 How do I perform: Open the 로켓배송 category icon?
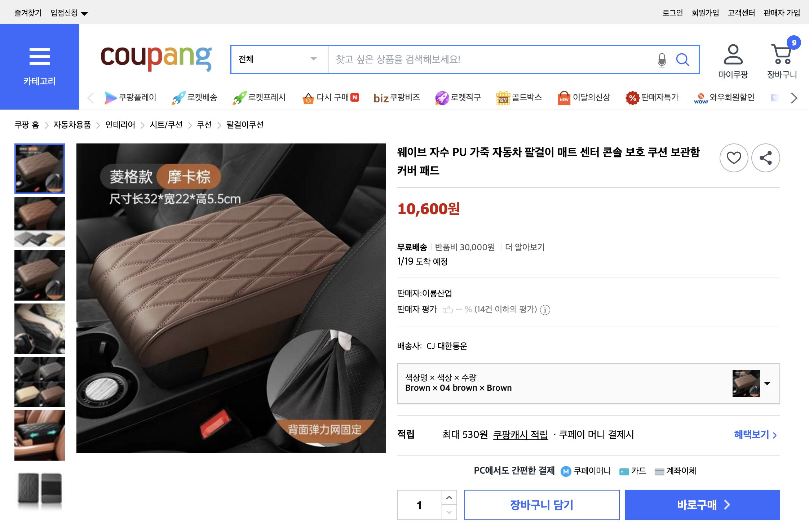pyautogui.click(x=195, y=97)
